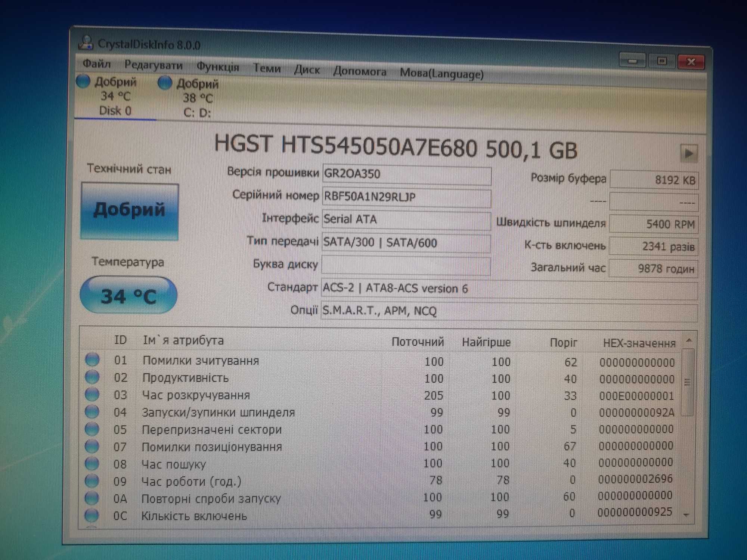This screenshot has height=560, width=747.
Task: Click the status orb for attribute 05
Action: coord(92,429)
